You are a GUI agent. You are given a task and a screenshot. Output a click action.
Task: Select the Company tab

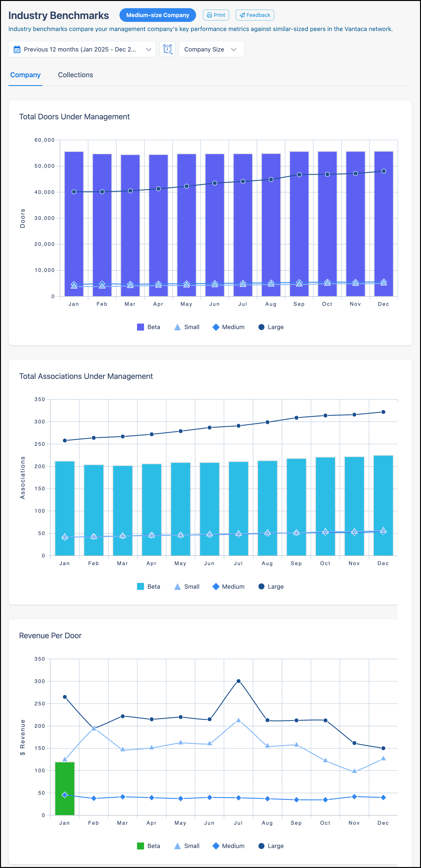pos(25,75)
